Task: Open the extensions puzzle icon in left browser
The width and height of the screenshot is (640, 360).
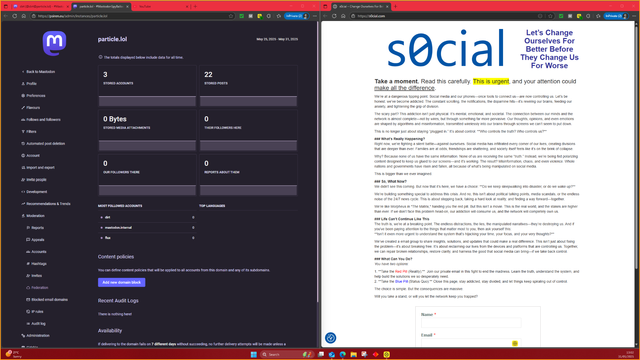Action: click(x=269, y=16)
